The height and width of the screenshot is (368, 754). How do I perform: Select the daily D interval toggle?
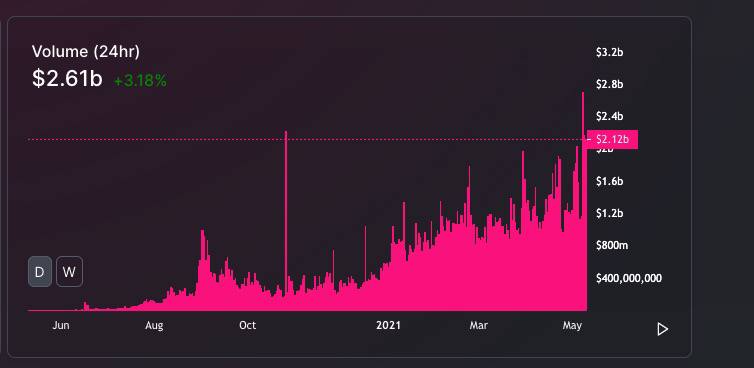tap(40, 272)
